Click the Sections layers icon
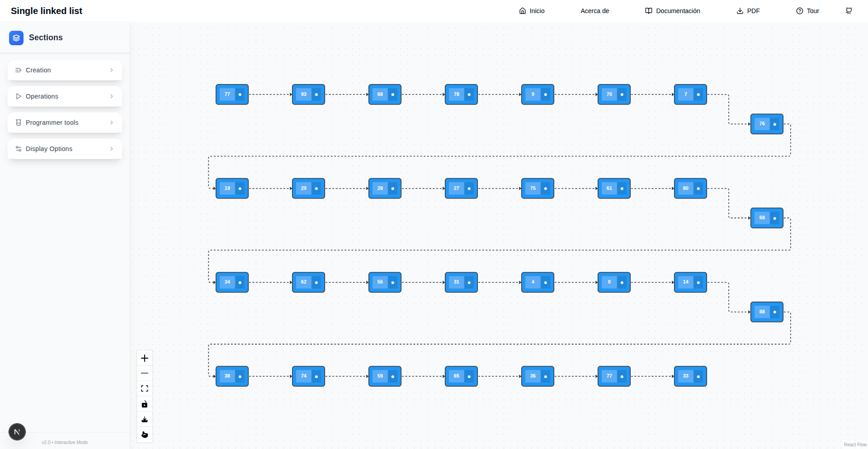Screen dimensions: 868x449 pyautogui.click(x=16, y=38)
